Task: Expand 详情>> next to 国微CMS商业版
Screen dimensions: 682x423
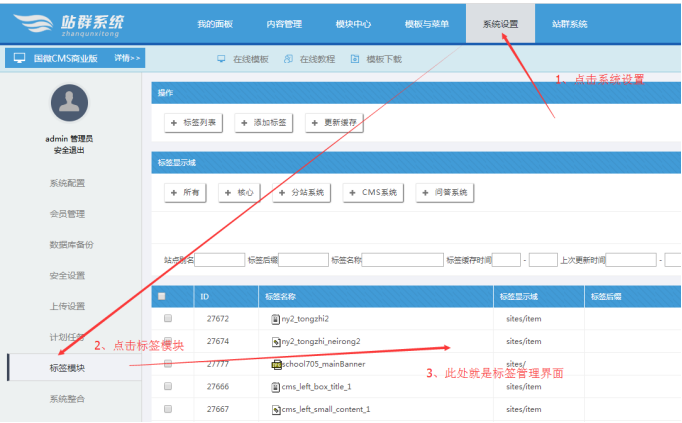Action: tap(127, 59)
